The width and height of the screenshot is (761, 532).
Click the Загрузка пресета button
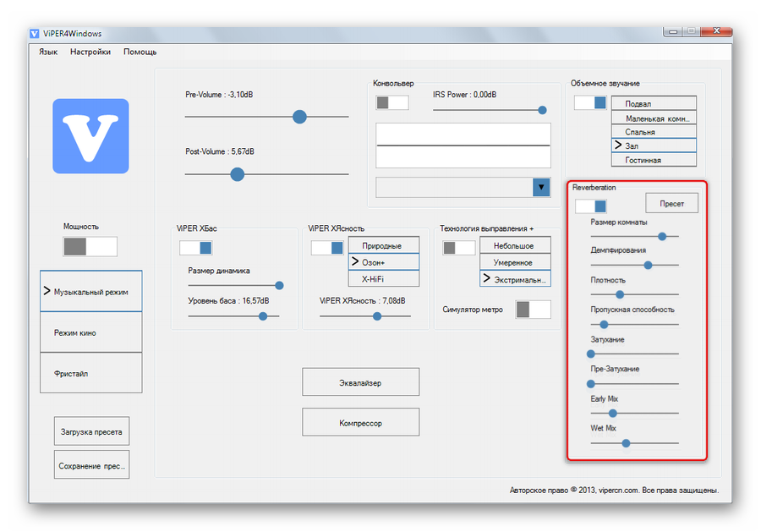(x=91, y=431)
